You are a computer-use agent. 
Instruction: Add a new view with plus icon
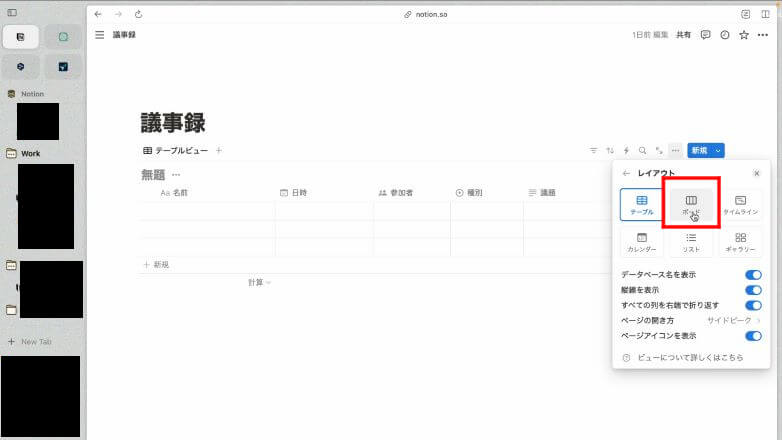(218, 150)
